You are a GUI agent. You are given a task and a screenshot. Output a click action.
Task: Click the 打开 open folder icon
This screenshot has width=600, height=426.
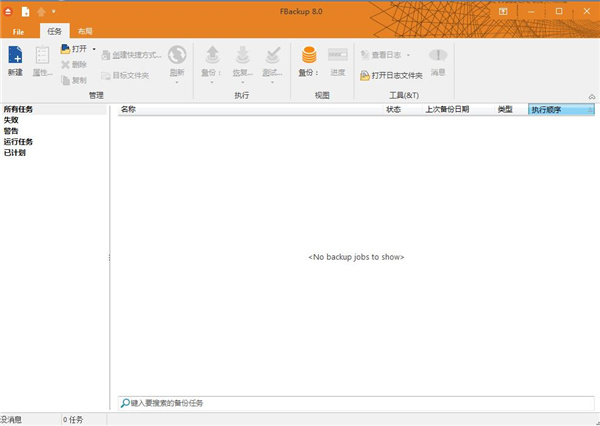(65, 49)
